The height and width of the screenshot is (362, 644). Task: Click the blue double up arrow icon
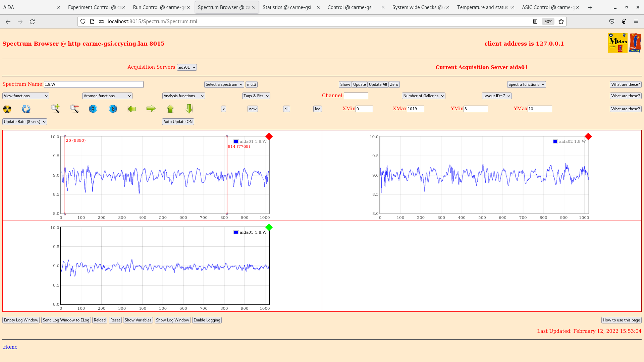(113, 109)
